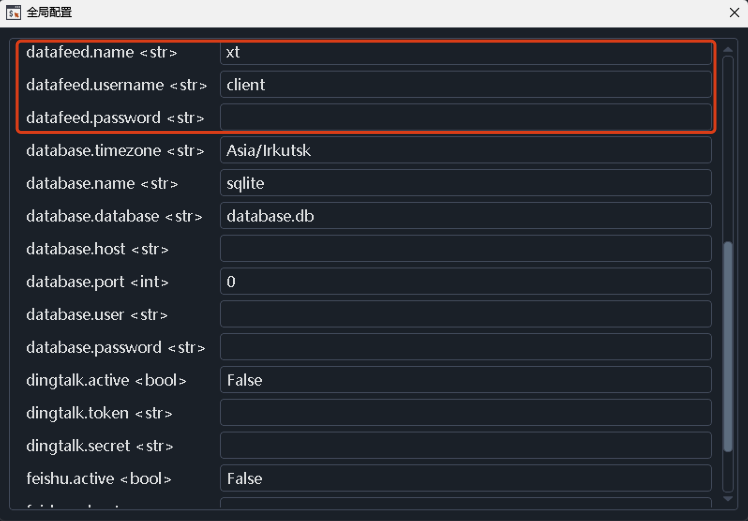The image size is (748, 521).
Task: Focus the empty database.password field
Action: tap(466, 347)
